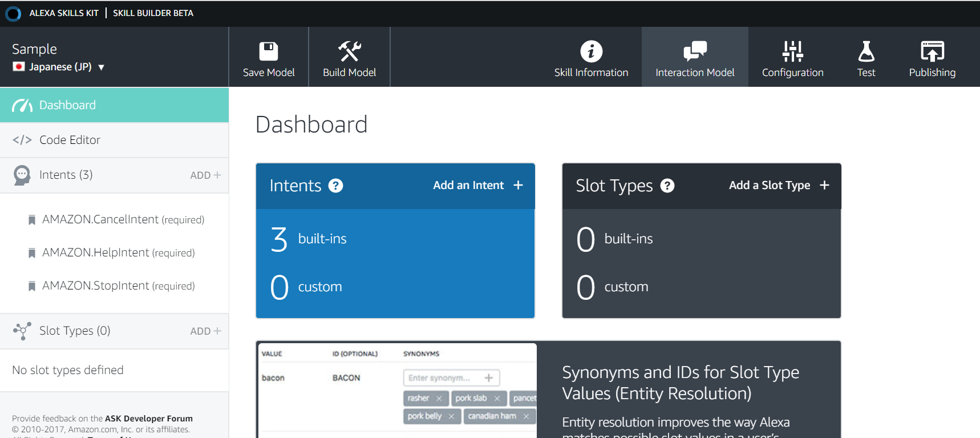
Task: Click the 'No slot types defined' text
Action: [x=68, y=370]
